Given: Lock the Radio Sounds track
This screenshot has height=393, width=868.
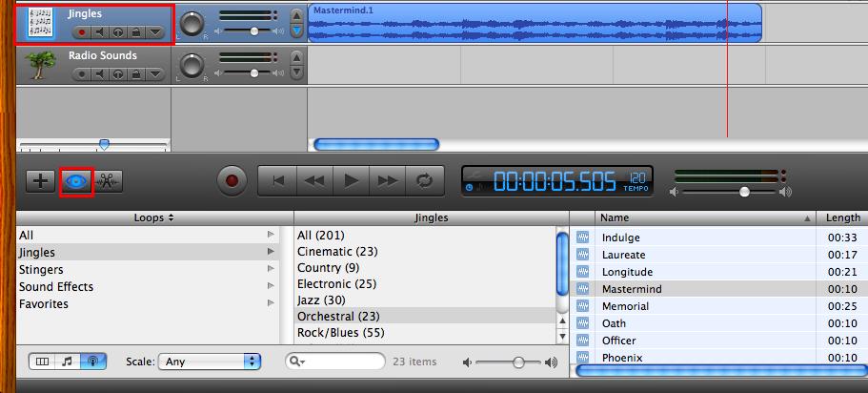Looking at the screenshot, I should coord(136,73).
